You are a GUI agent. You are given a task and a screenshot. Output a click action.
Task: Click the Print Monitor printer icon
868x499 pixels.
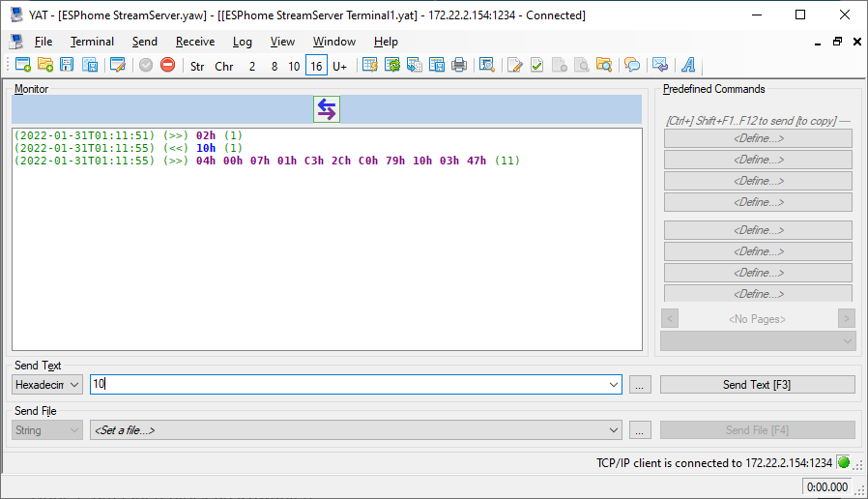(459, 66)
